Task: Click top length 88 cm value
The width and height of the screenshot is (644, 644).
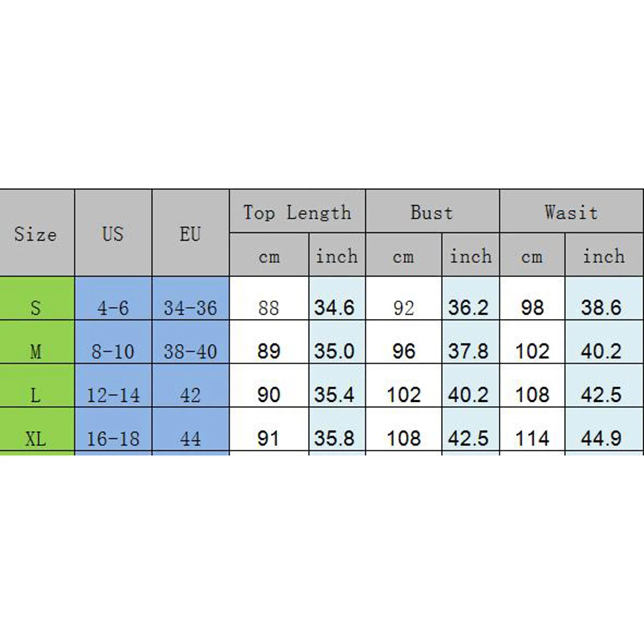Action: click(x=268, y=308)
